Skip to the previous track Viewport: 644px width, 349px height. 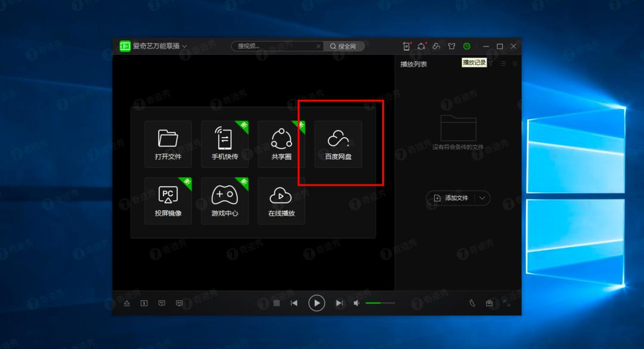point(294,303)
